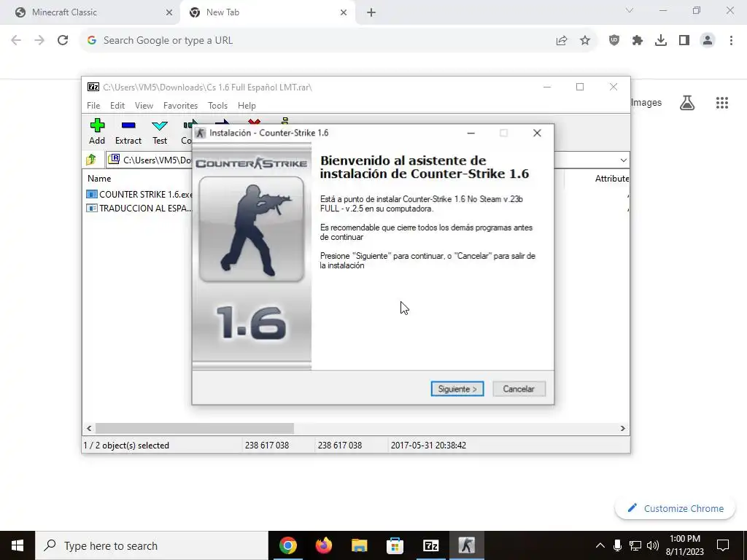Open a new Chrome tab
This screenshot has height=560, width=747.
[371, 12]
